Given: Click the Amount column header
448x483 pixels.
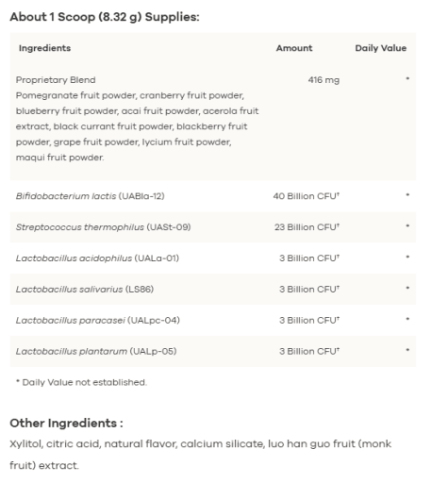Looking at the screenshot, I should click(294, 48).
